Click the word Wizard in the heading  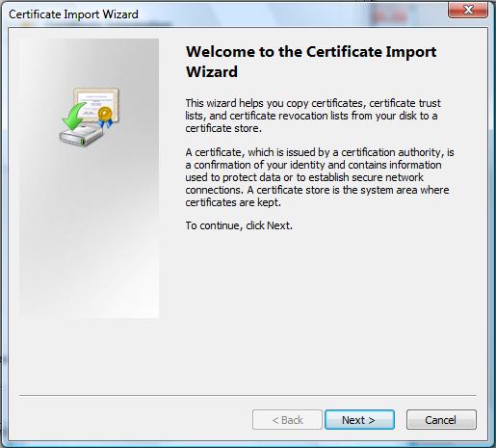pyautogui.click(x=212, y=71)
